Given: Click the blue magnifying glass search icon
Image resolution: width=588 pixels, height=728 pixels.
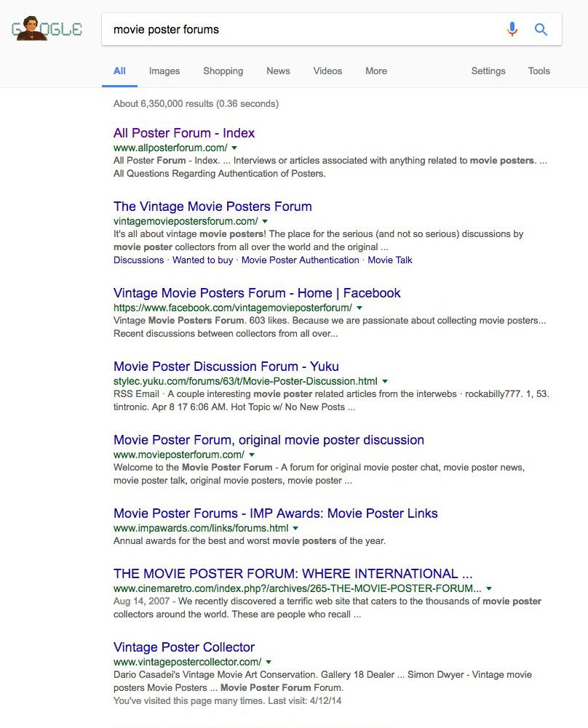Looking at the screenshot, I should click(x=541, y=29).
